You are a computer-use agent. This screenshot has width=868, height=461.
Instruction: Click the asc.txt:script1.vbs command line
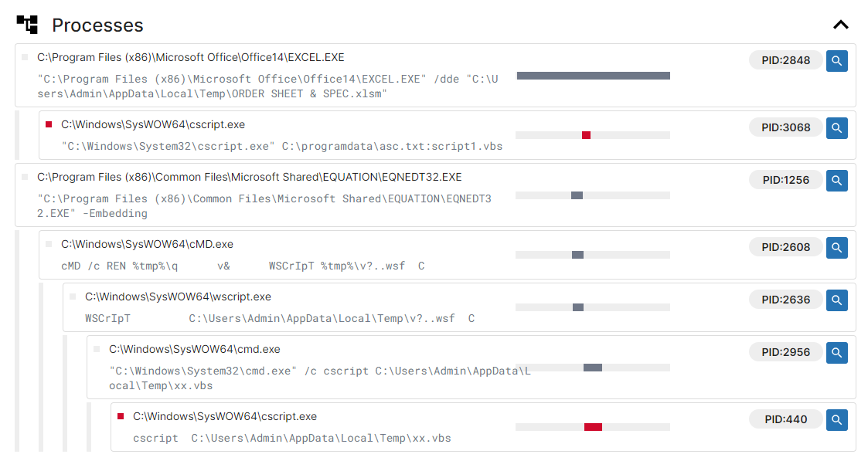[282, 147]
